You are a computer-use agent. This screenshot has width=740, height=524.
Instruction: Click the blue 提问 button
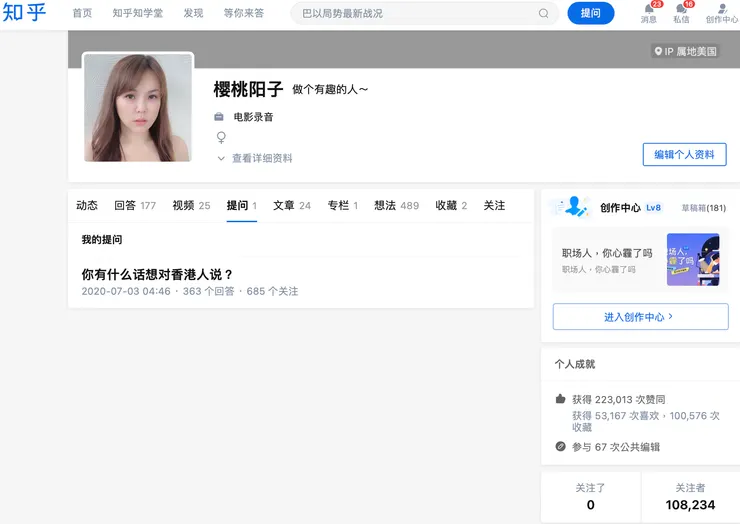(591, 13)
